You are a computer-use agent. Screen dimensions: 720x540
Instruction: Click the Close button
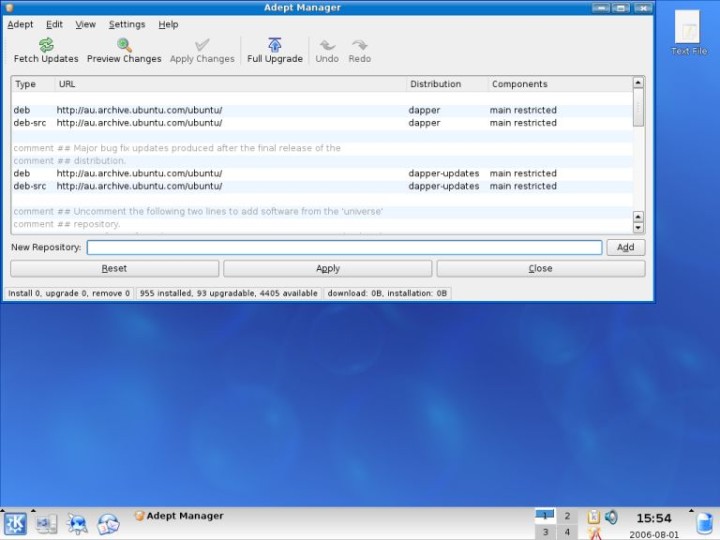540,268
